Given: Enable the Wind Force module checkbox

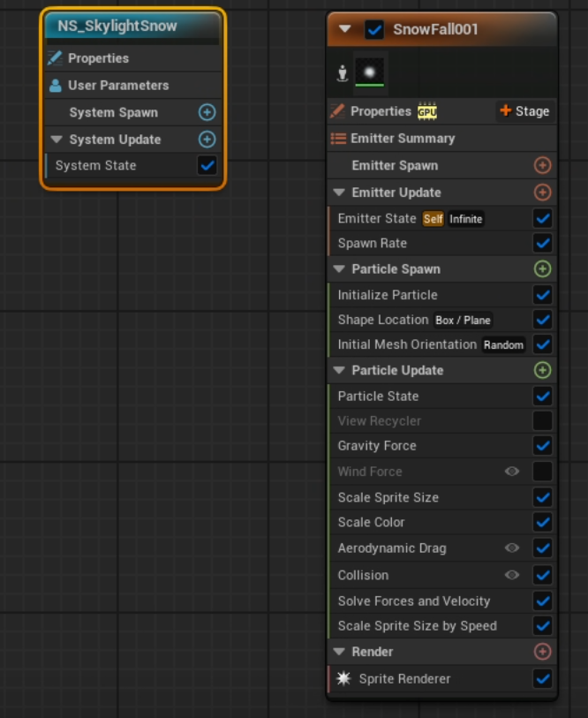Looking at the screenshot, I should coord(543,472).
